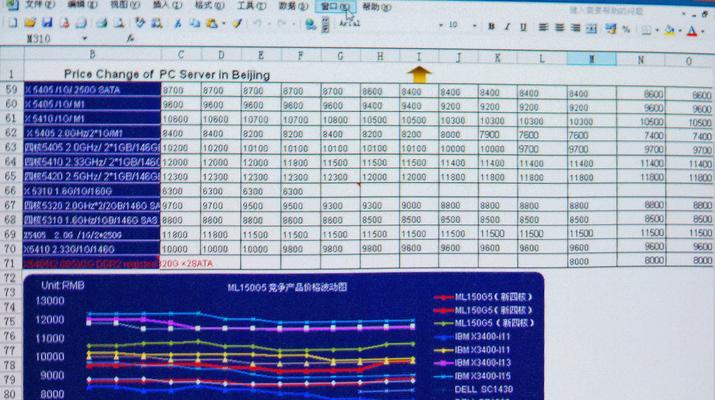Toggle Underline formatting
This screenshot has height=400, width=715.
pyautogui.click(x=523, y=28)
